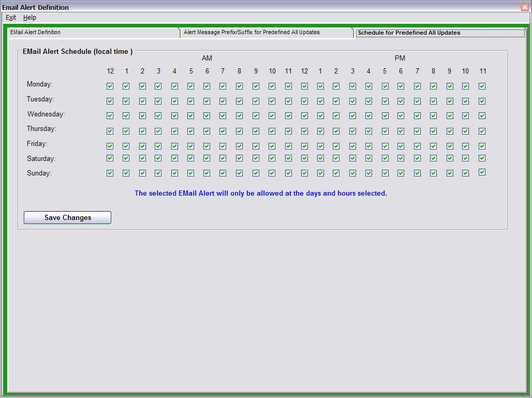
Task: Toggle Wednesday 8 AM checkbox
Action: click(239, 116)
